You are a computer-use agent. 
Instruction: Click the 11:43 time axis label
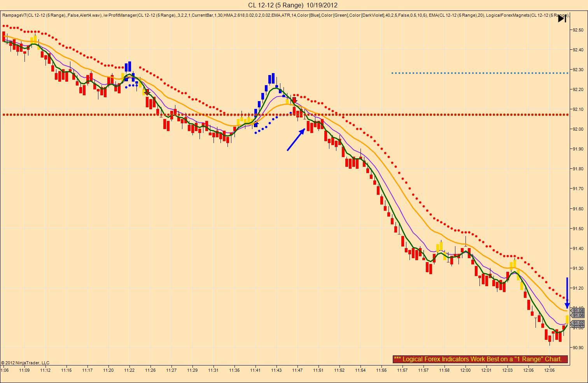(x=276, y=370)
